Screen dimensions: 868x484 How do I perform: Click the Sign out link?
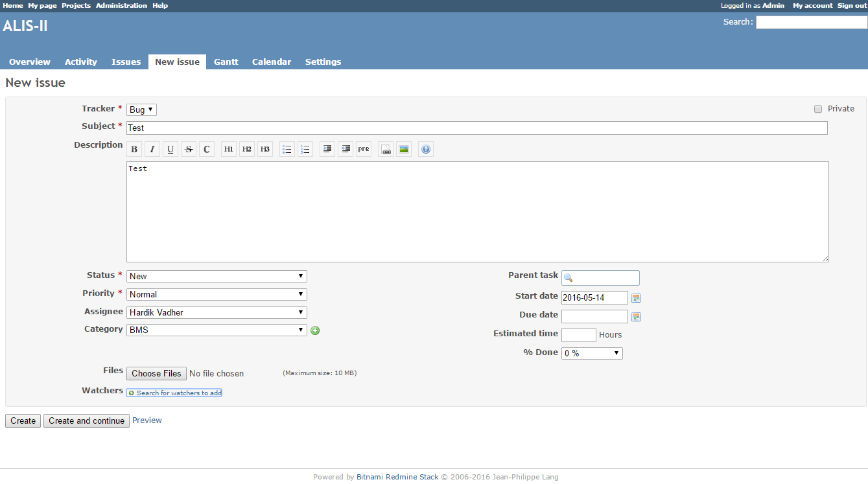point(852,5)
